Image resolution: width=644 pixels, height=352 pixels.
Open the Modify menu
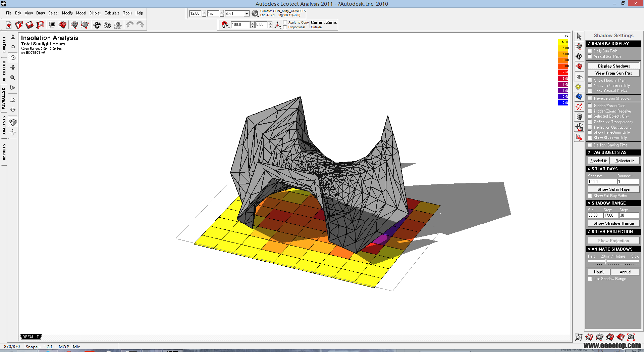[x=67, y=13]
